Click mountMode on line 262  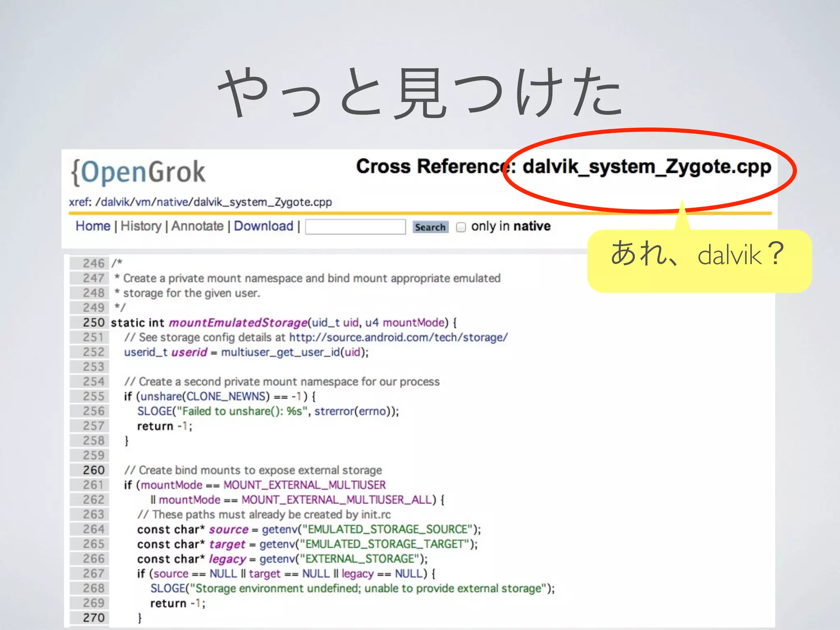coord(189,500)
